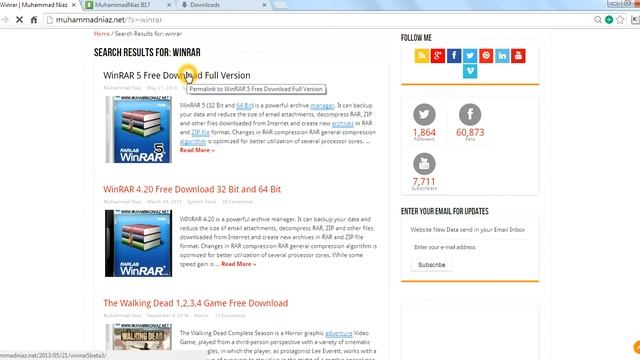Close the Downloads tab
Image resolution: width=640 pixels, height=360 pixels.
tap(264, 5)
